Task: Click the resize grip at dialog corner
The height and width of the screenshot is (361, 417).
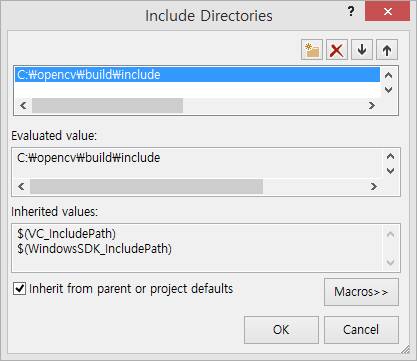Action: pos(405,349)
